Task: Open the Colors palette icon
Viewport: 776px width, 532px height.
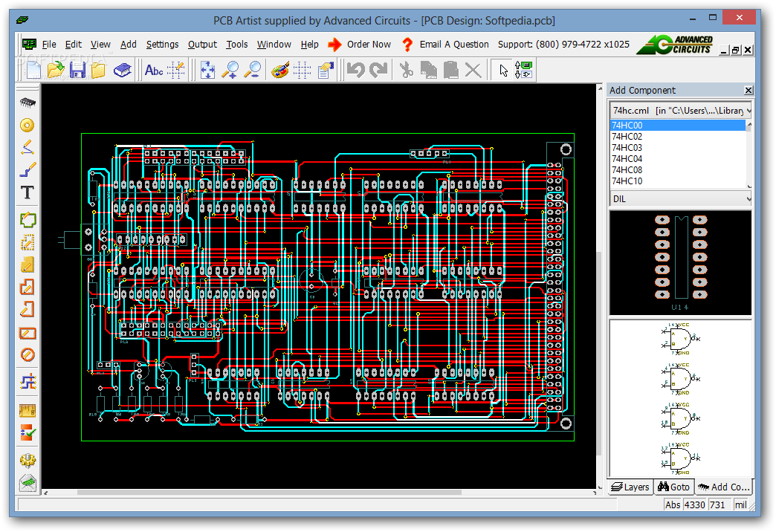Action: pyautogui.click(x=280, y=70)
